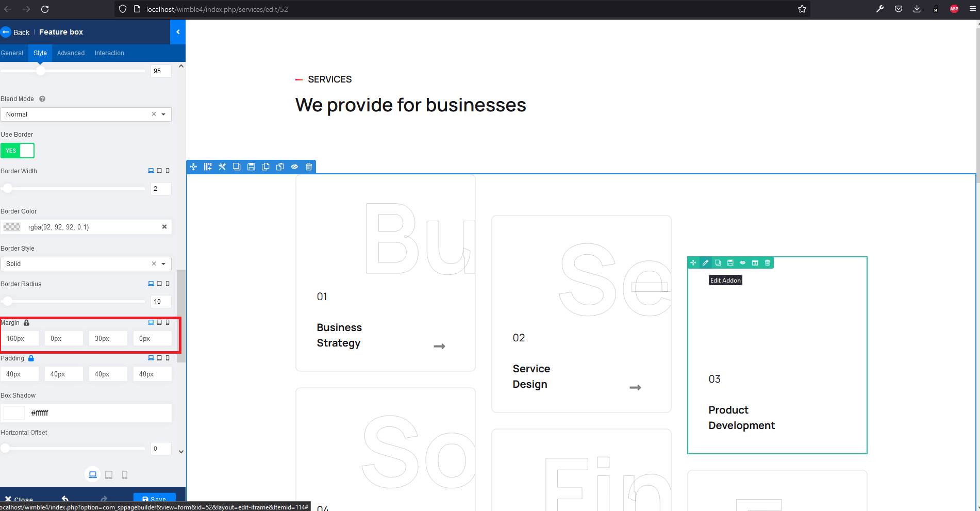Screen dimensions: 980x511
Task: Edit the Product Development addon with pencil icon
Action: click(705, 262)
